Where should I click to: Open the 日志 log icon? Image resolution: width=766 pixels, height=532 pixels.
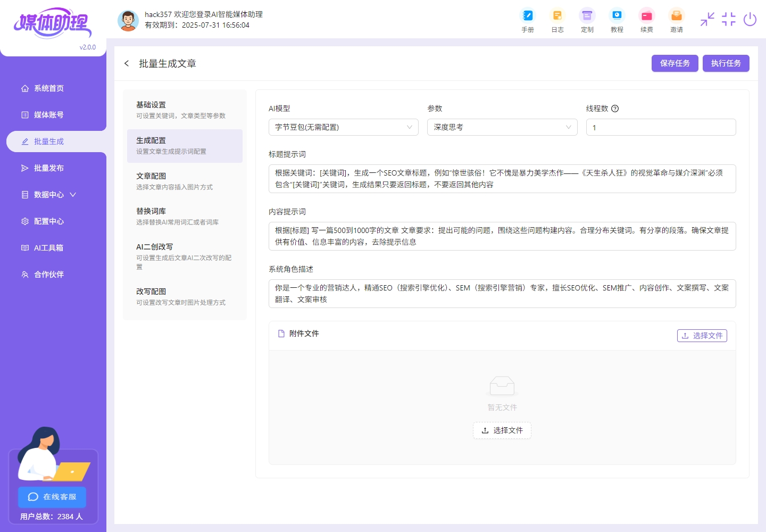click(557, 16)
